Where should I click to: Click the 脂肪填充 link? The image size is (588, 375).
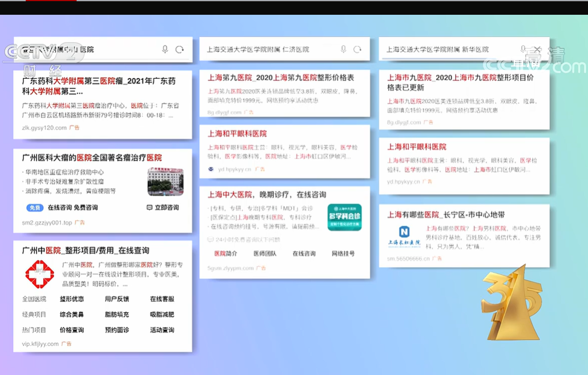(117, 314)
